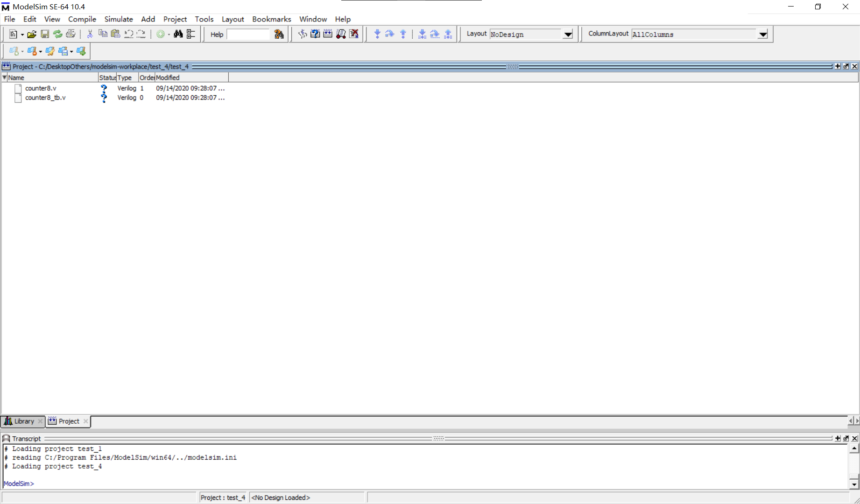This screenshot has width=860, height=504.
Task: Sort by the Status column header
Action: coord(107,77)
